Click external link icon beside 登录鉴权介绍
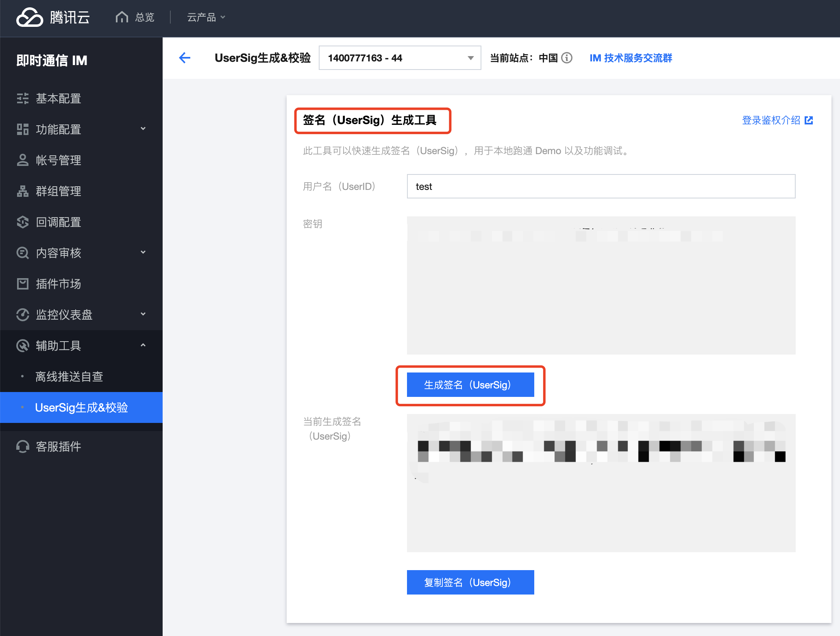Image resolution: width=840 pixels, height=636 pixels. tap(809, 120)
